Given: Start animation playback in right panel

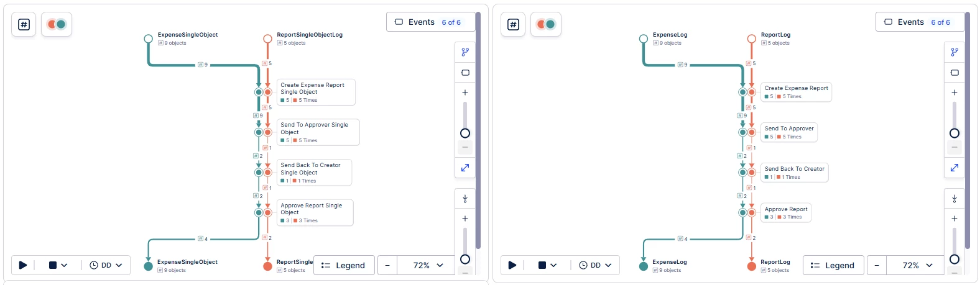Looking at the screenshot, I should [512, 265].
